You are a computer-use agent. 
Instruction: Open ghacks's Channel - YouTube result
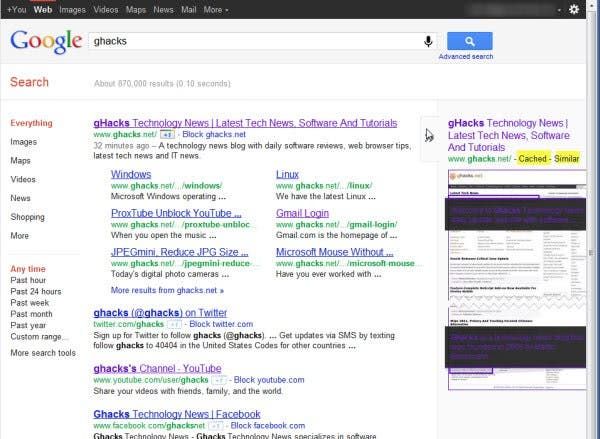coord(157,369)
